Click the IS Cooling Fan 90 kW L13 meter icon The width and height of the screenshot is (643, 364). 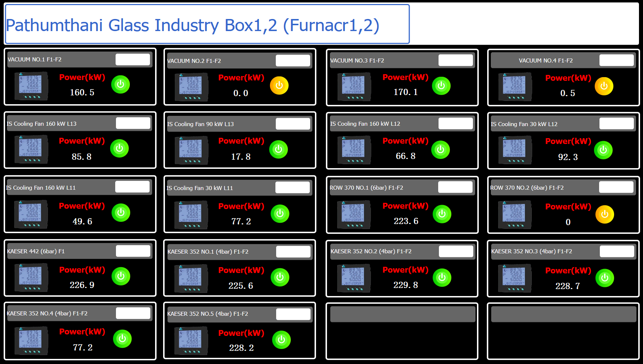tap(191, 150)
